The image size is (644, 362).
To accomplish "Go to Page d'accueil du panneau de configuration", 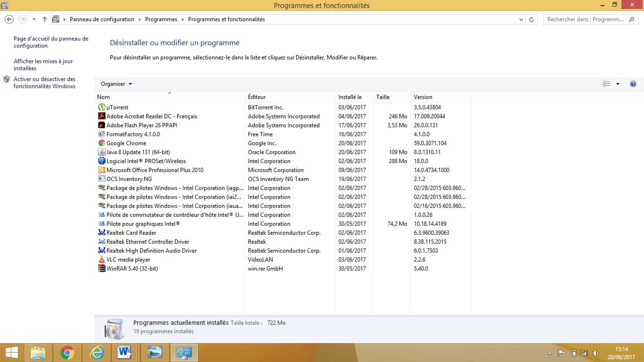I will pyautogui.click(x=50, y=42).
